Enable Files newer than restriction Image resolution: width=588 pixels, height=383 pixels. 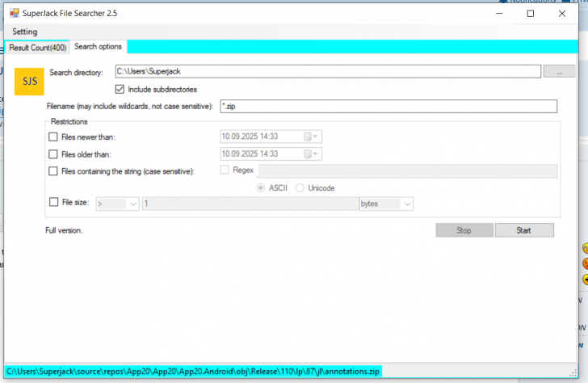pos(53,137)
